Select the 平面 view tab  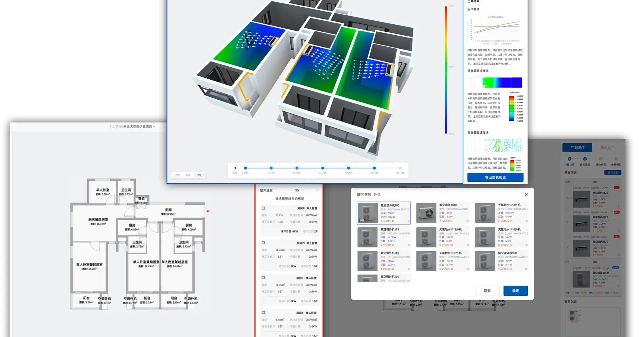click(177, 175)
